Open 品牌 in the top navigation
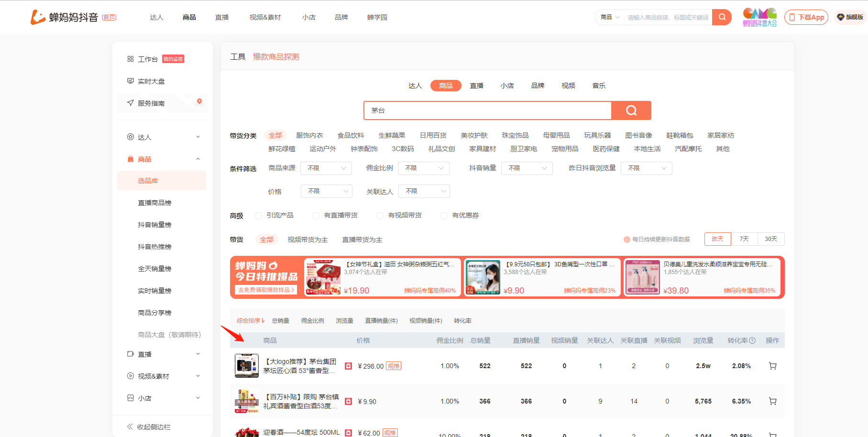Image resolution: width=868 pixels, height=437 pixels. [341, 17]
